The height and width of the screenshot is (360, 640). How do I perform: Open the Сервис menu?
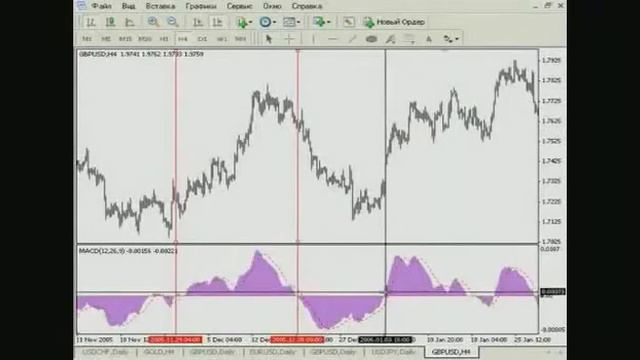coord(240,6)
